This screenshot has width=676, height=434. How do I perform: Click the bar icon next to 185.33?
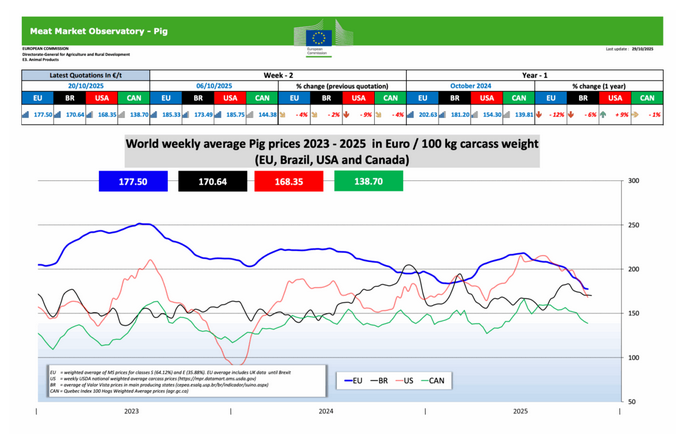153,116
